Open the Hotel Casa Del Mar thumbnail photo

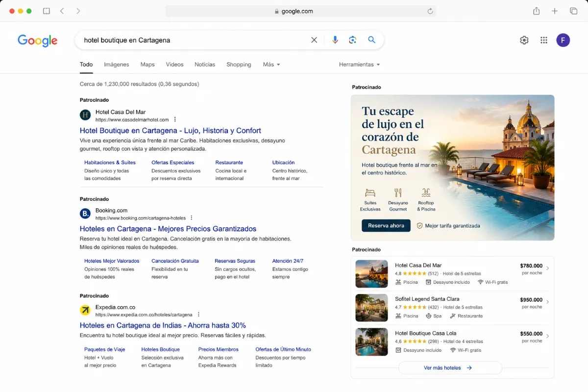click(x=371, y=274)
